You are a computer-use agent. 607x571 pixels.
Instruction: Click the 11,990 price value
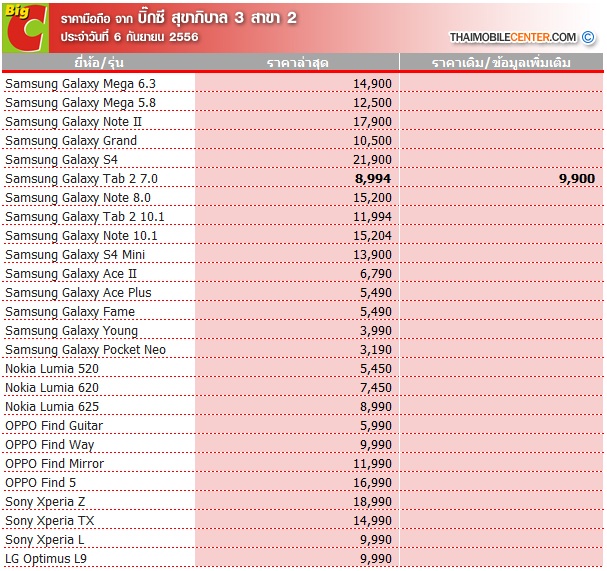372,463
